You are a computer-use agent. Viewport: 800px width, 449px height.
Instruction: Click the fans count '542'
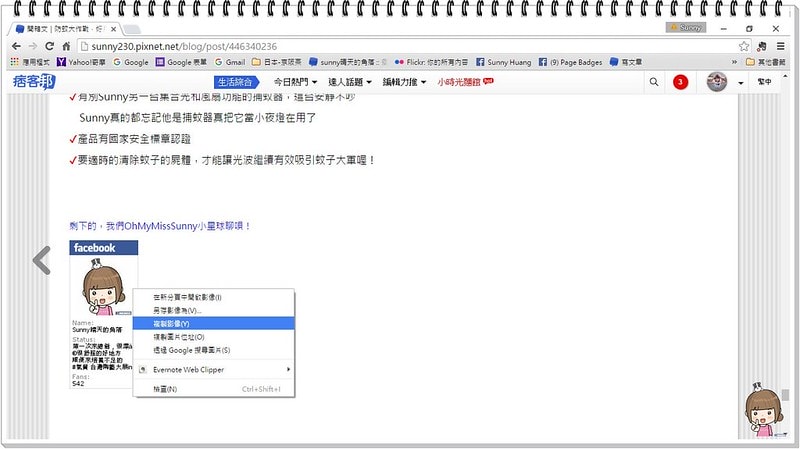pyautogui.click(x=78, y=383)
